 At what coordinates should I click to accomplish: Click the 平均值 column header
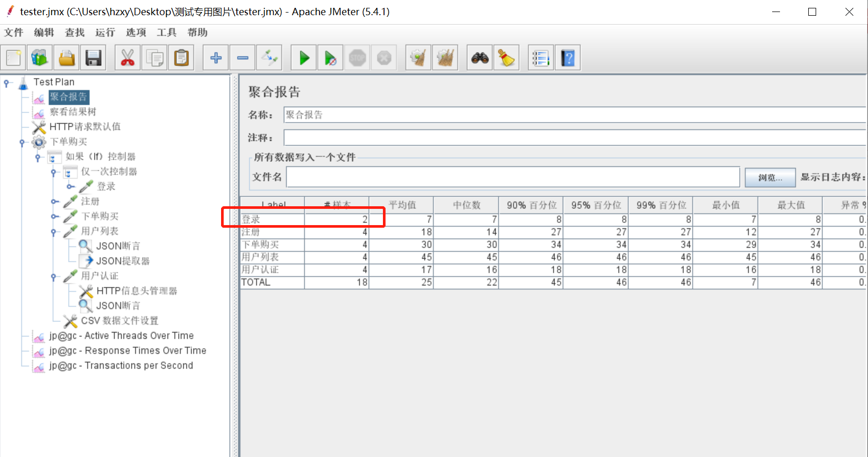402,205
